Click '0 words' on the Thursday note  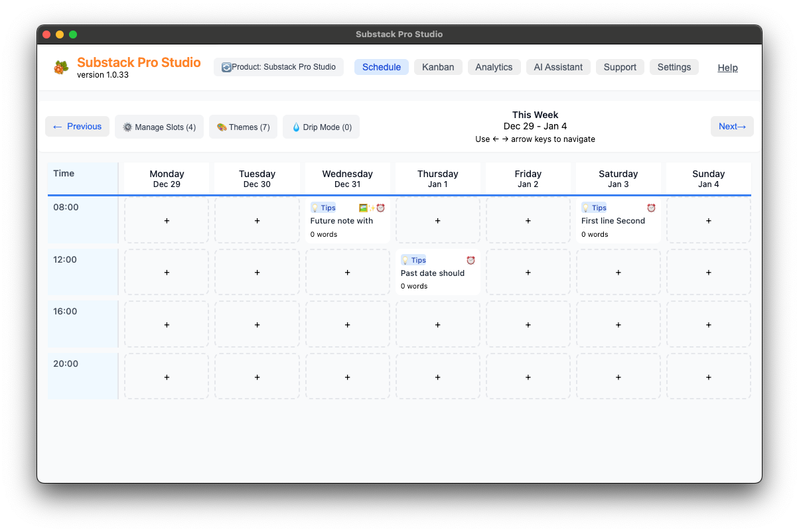414,287
